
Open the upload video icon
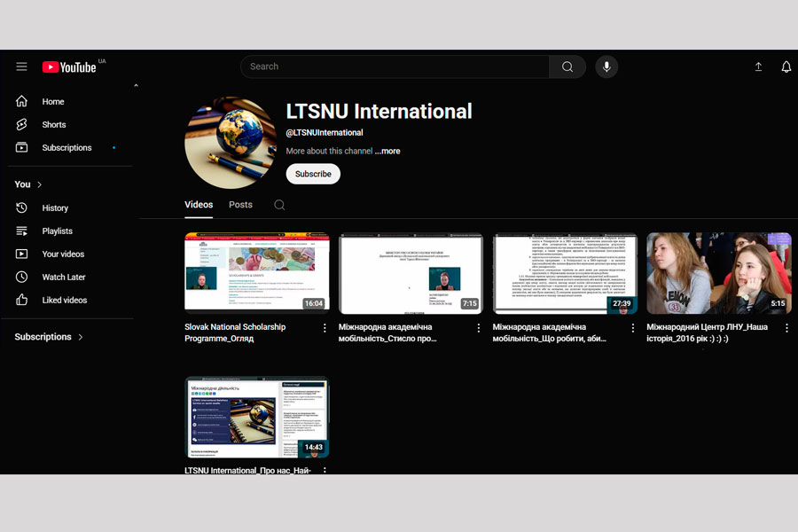[758, 66]
